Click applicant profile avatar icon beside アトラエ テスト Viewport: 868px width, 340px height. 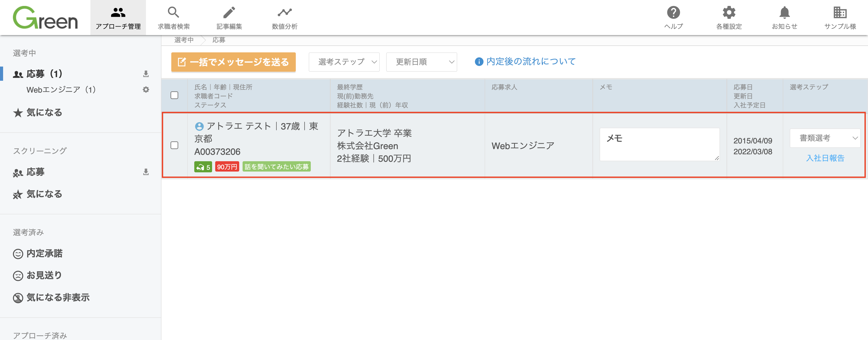199,126
